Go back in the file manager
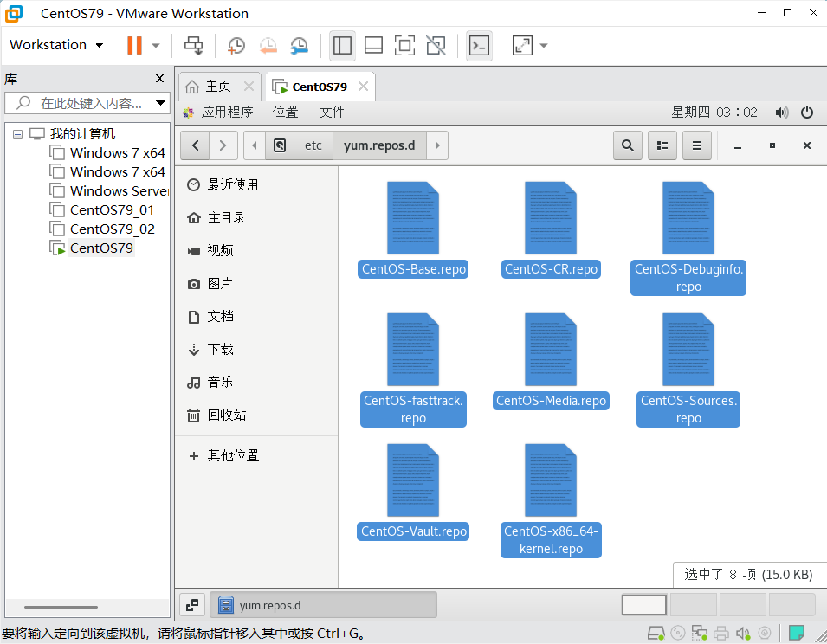 pyautogui.click(x=196, y=145)
